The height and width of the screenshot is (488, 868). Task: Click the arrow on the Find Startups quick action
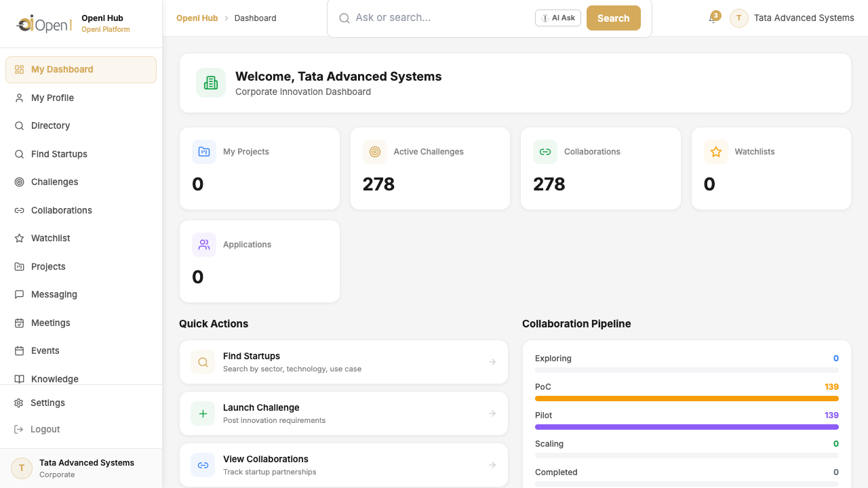[492, 362]
